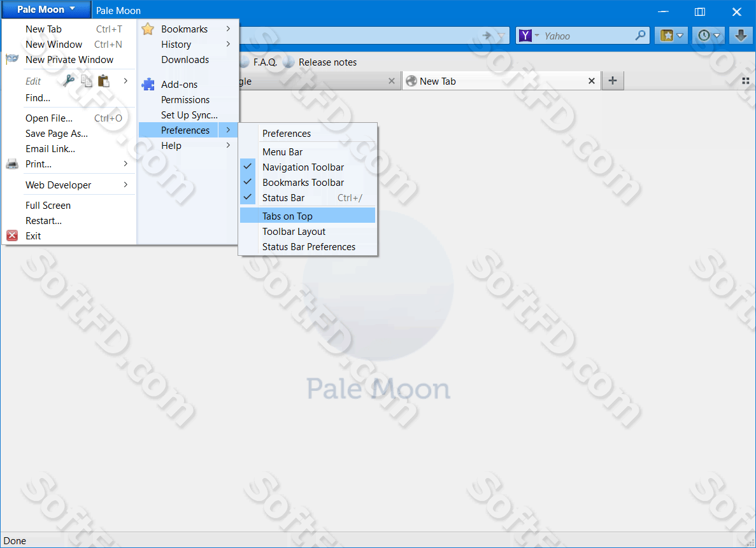The height and width of the screenshot is (548, 756).
Task: Click the printer icon beside Print
Action: coord(12,164)
